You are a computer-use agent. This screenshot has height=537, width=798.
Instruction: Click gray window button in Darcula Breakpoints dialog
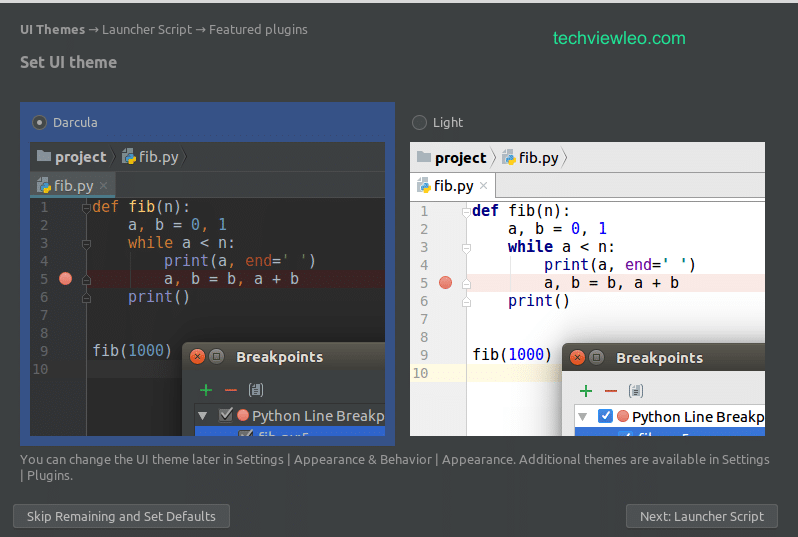(x=216, y=356)
